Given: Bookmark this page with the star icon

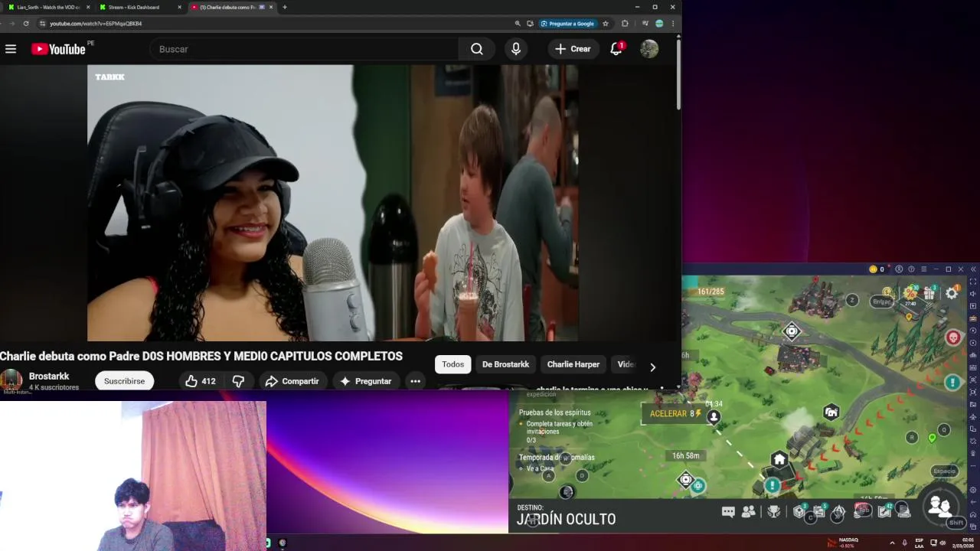Looking at the screenshot, I should click(606, 24).
